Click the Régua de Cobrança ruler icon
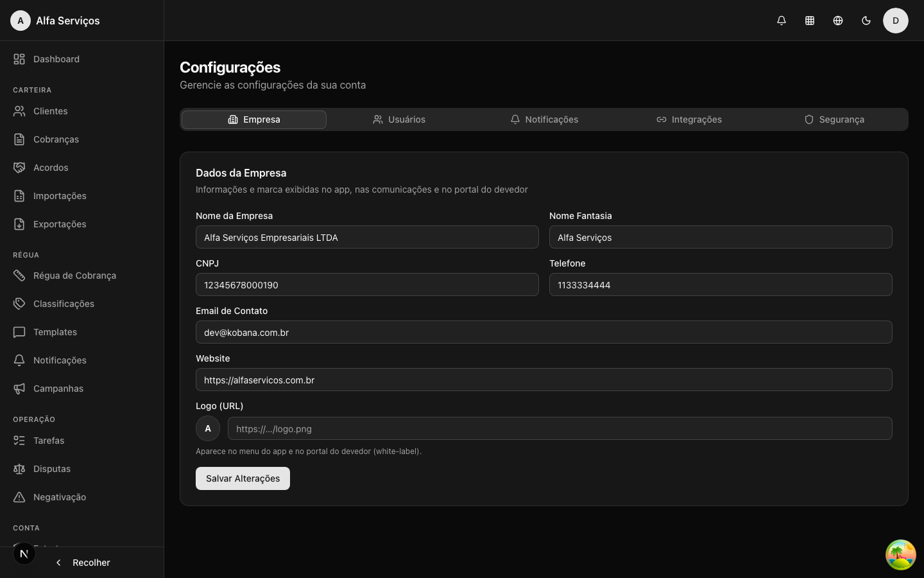The width and height of the screenshot is (924, 578). 19,276
